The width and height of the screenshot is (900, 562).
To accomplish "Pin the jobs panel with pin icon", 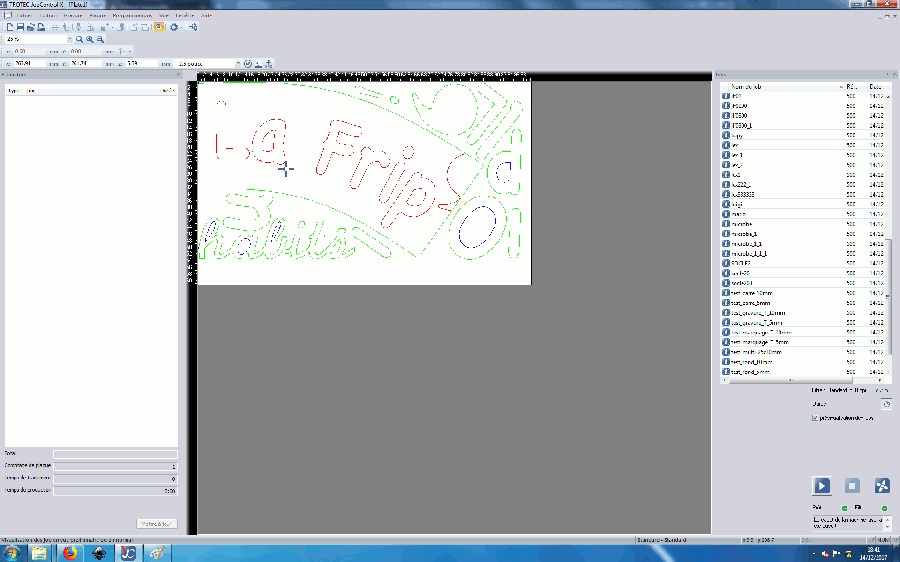I will [x=887, y=75].
